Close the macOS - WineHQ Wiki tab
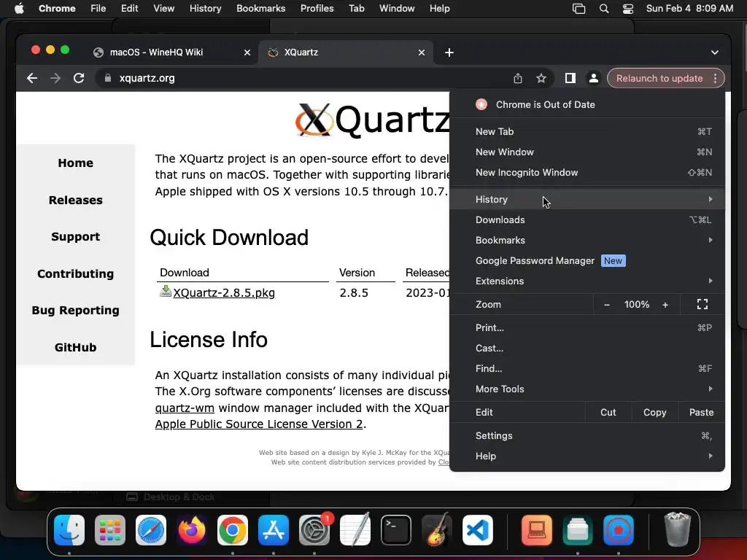This screenshot has height=560, width=747. [247, 52]
